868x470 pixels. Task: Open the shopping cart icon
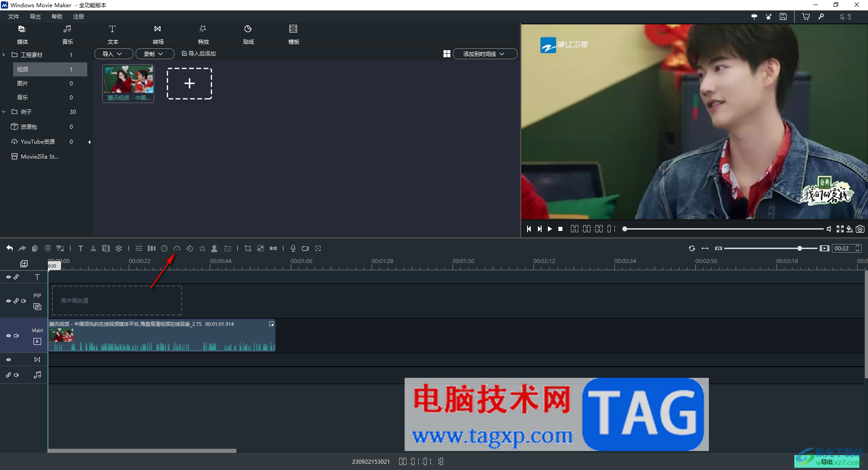tap(806, 17)
